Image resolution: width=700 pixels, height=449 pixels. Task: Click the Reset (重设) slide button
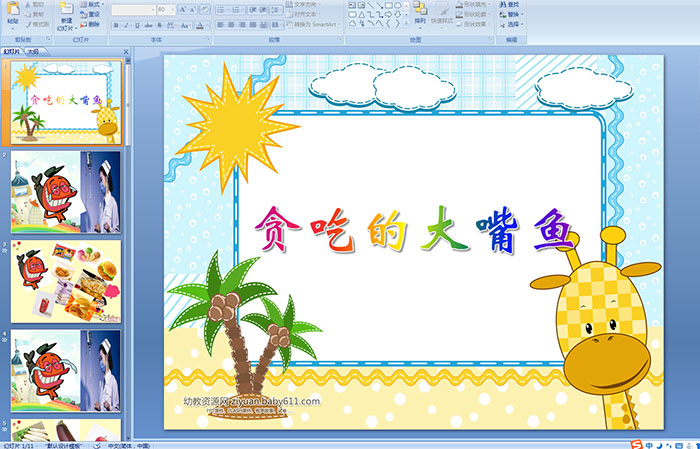click(90, 14)
